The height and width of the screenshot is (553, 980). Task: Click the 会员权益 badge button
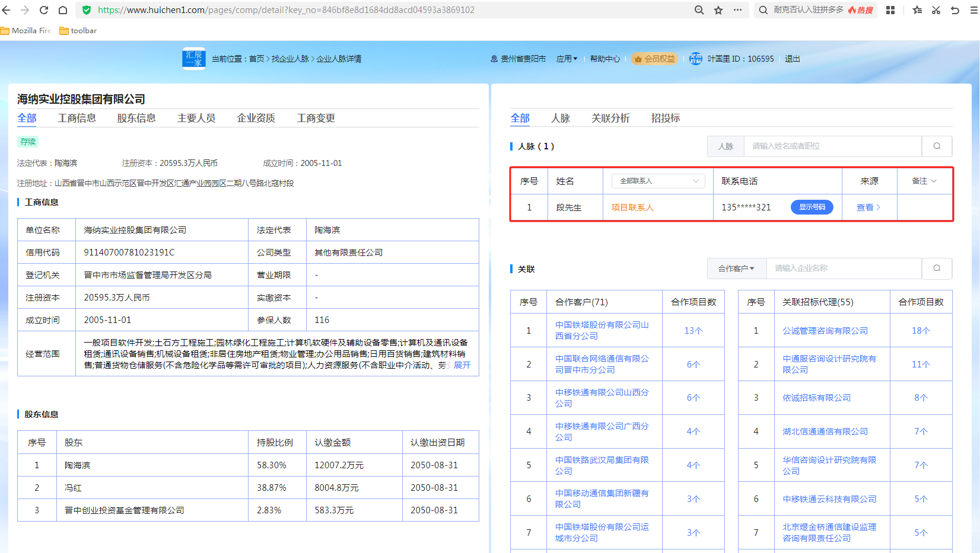point(654,59)
